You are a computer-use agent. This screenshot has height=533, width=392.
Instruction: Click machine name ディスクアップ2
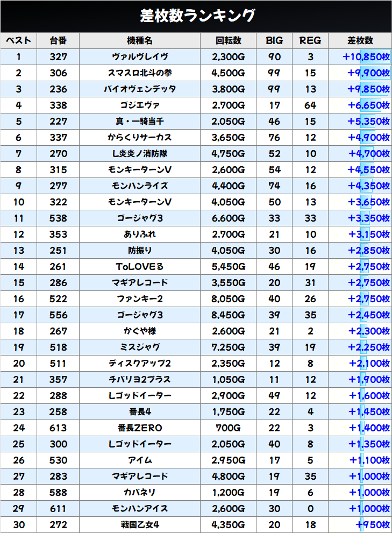(x=140, y=364)
